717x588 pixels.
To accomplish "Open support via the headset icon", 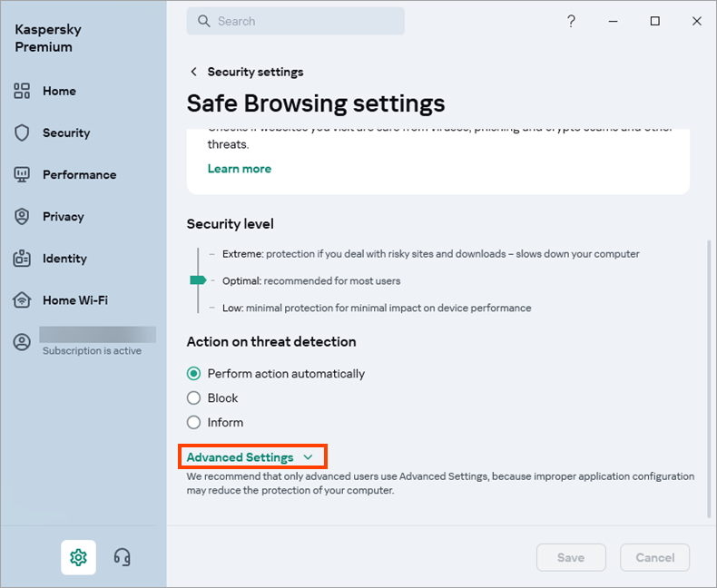I will coord(123,557).
